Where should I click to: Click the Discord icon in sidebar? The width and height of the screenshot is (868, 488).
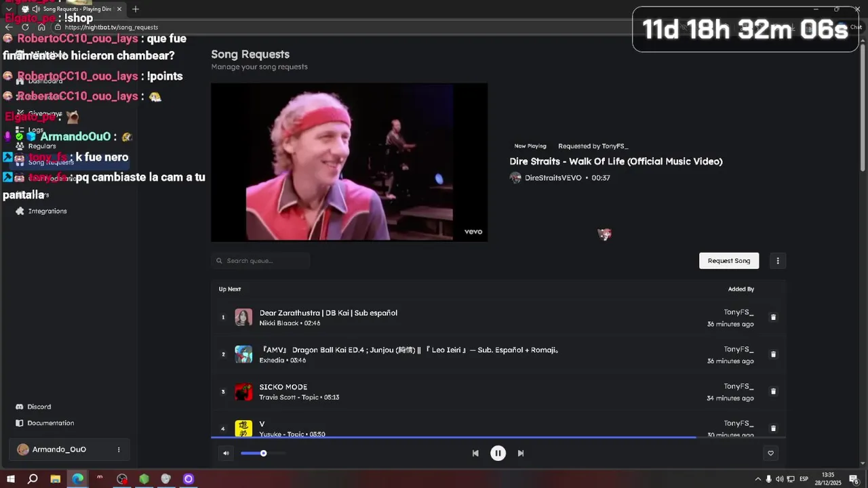tap(20, 407)
